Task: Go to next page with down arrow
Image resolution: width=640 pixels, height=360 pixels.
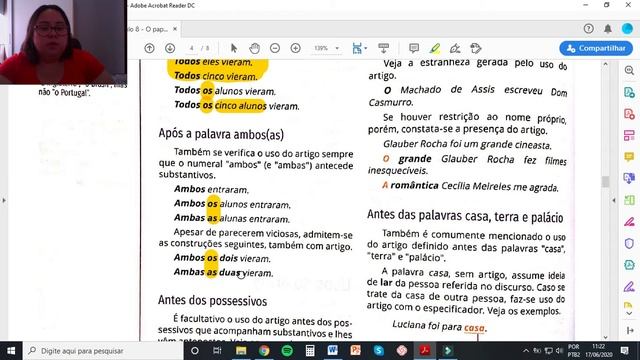Action: (x=170, y=48)
